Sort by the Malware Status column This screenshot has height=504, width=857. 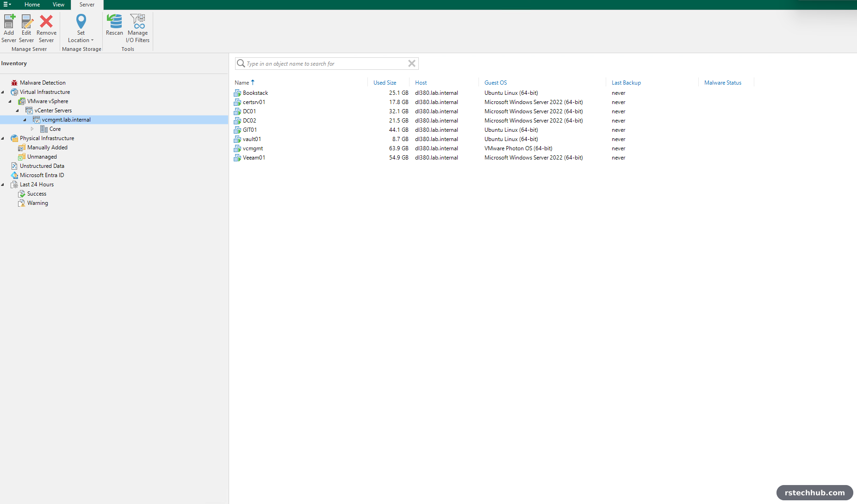(x=723, y=83)
